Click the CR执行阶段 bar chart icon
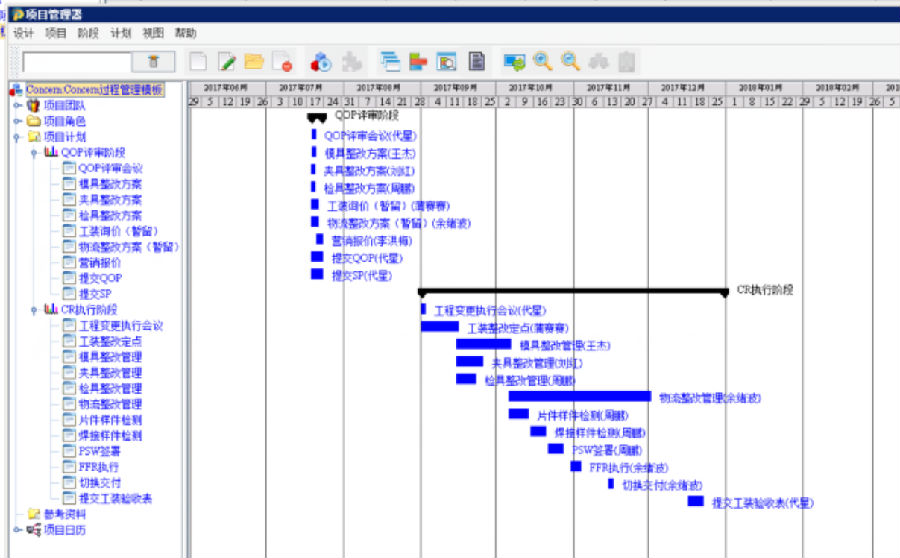The image size is (900, 558). pos(51,309)
